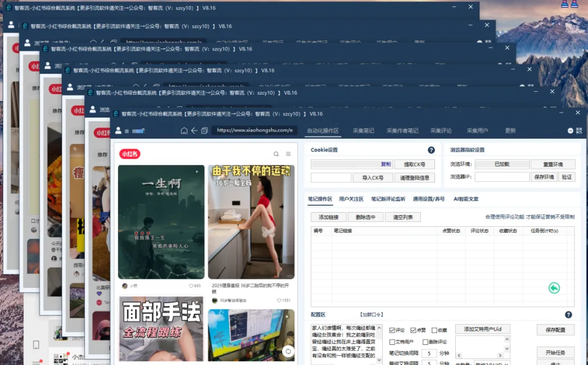
Task: Click the green circular arrow icon beside the note list
Action: coord(554,289)
